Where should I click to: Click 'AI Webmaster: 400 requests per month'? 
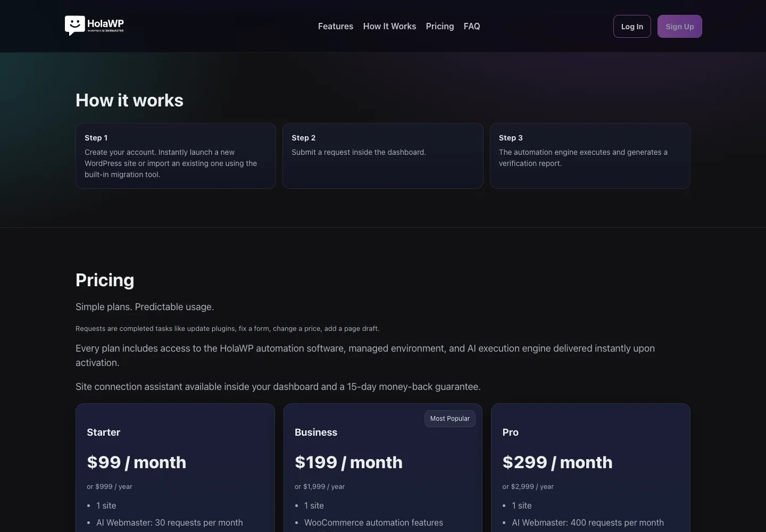[588, 523]
